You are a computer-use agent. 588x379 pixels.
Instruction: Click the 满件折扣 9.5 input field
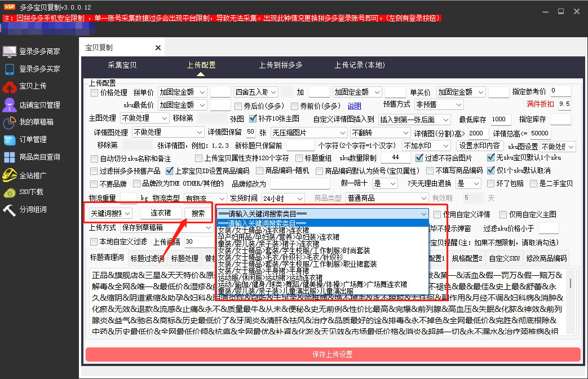click(x=564, y=104)
